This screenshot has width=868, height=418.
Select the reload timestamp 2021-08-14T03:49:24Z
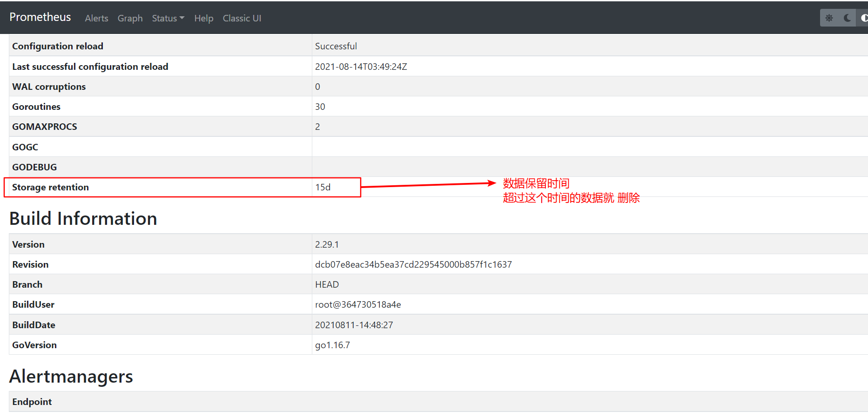tap(361, 67)
